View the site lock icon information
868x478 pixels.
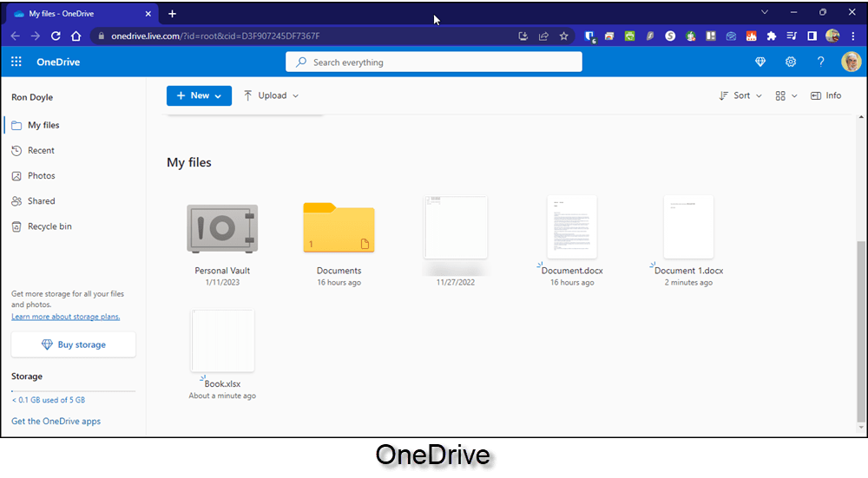pos(101,36)
